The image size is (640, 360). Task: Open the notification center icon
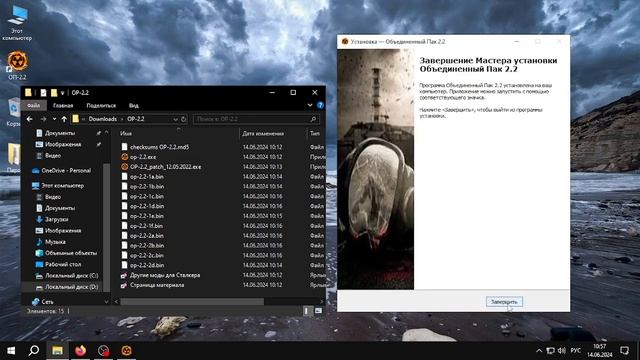[x=624, y=351]
